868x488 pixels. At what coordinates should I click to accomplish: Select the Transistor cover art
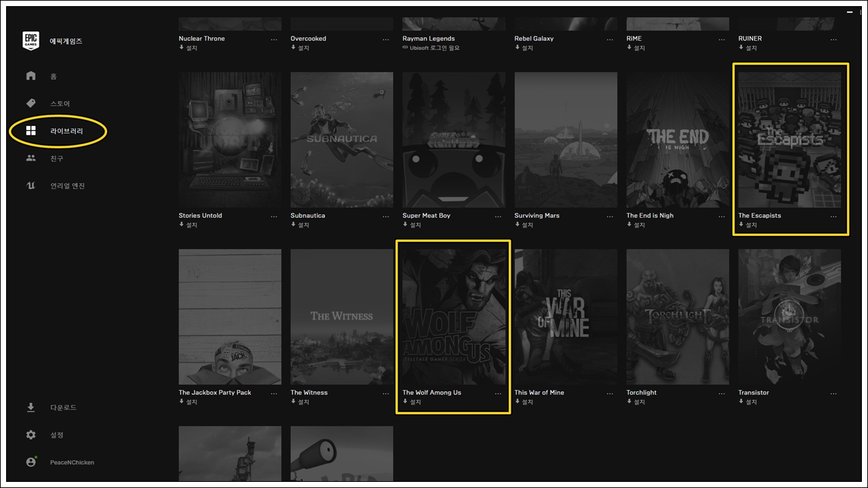pos(789,317)
